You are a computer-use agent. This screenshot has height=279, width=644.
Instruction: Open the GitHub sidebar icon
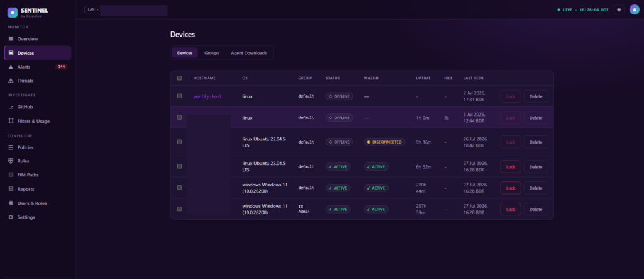coord(11,107)
